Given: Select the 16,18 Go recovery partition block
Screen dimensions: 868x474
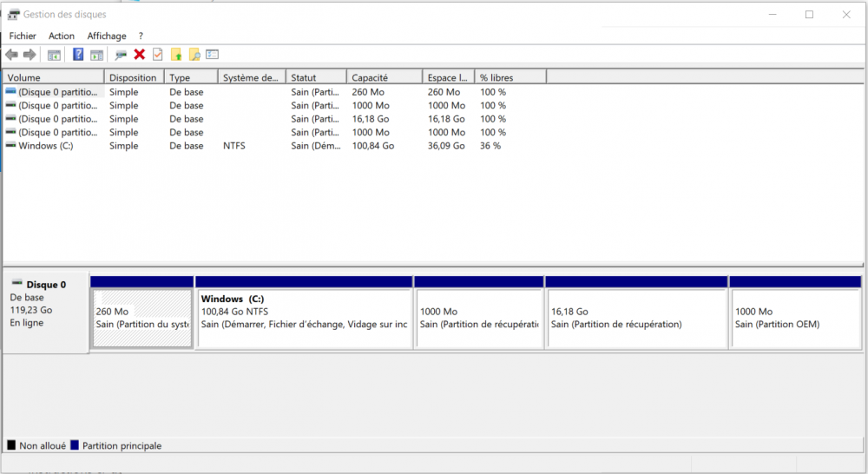Looking at the screenshot, I should tap(635, 319).
